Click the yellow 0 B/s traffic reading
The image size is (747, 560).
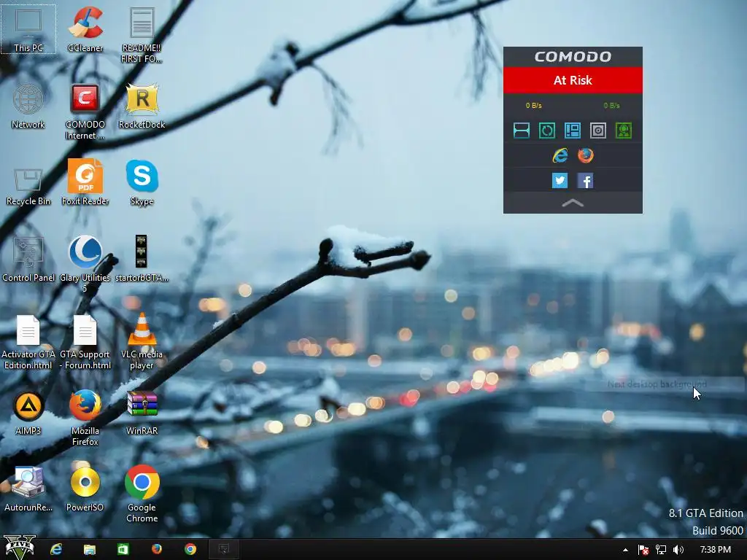533,105
